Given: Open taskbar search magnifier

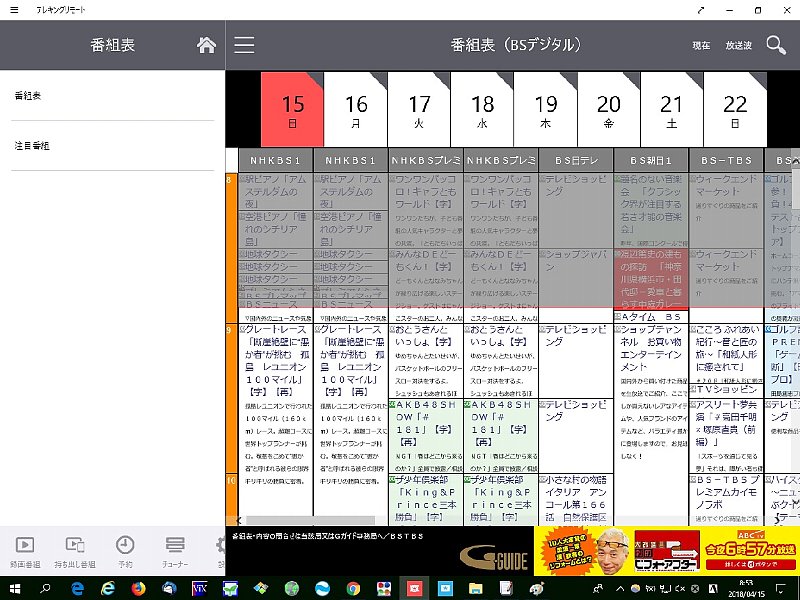Looking at the screenshot, I should pos(46,588).
